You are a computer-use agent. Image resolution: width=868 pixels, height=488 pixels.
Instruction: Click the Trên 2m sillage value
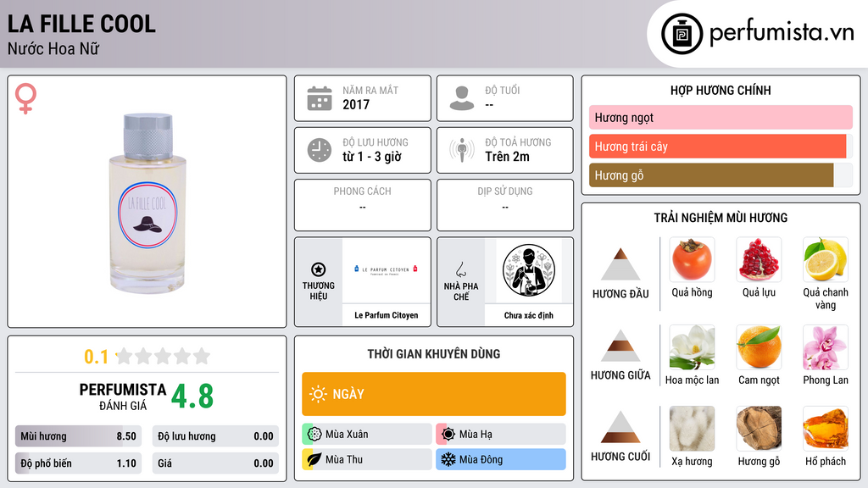(x=507, y=157)
